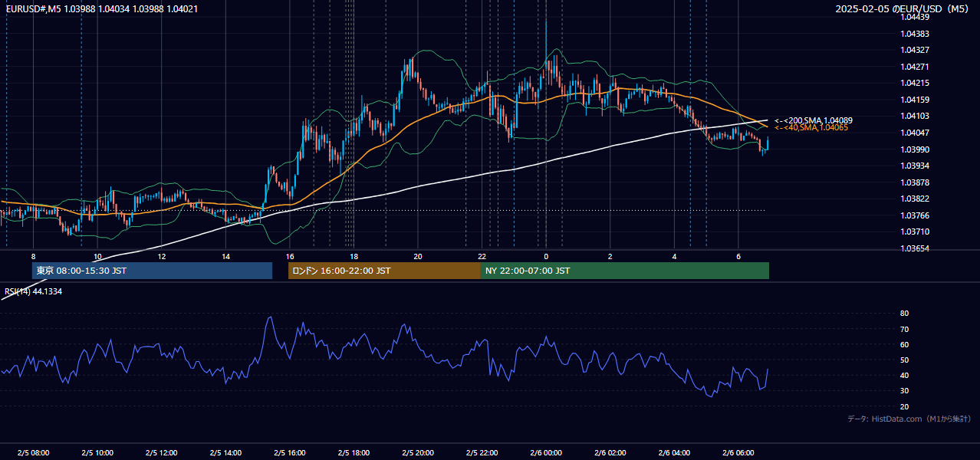Click the RSI 60 level label

pos(904,344)
